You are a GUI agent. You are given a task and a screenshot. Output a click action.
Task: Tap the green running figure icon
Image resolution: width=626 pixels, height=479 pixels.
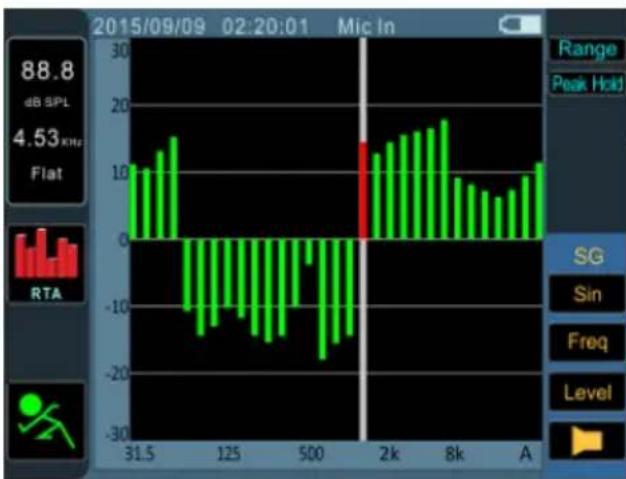pos(46,421)
